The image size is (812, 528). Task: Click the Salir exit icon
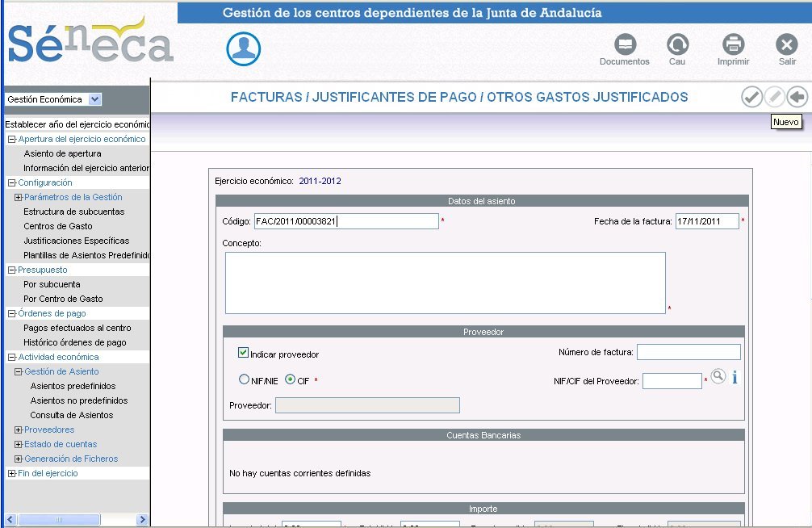[x=787, y=44]
